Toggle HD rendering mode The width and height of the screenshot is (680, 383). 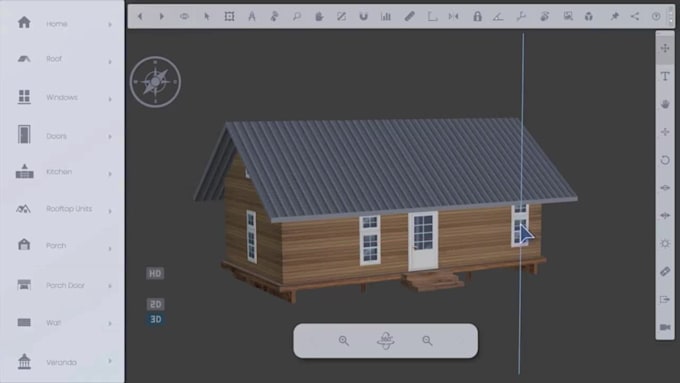coord(155,273)
